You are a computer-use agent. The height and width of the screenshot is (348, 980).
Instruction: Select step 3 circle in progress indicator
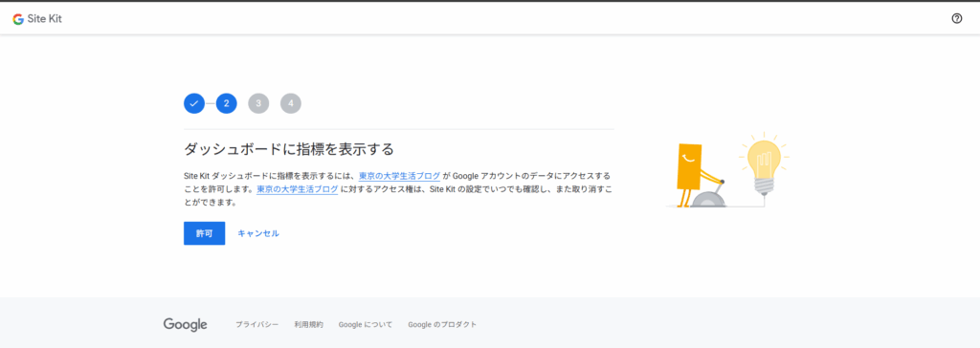pos(258,103)
